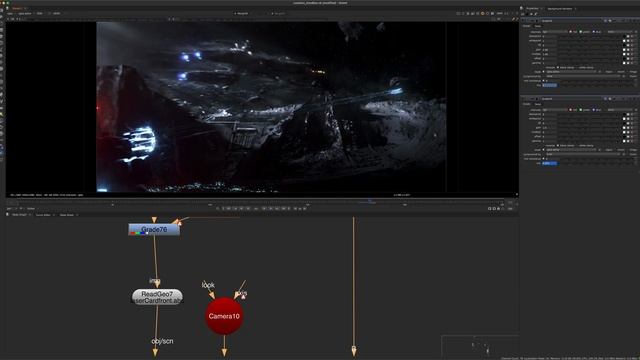Open the viewer rgba channel set dropdown

[x=10, y=13]
